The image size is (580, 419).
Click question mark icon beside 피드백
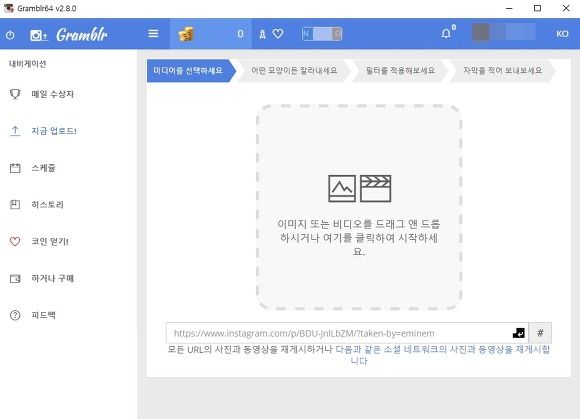pos(15,315)
